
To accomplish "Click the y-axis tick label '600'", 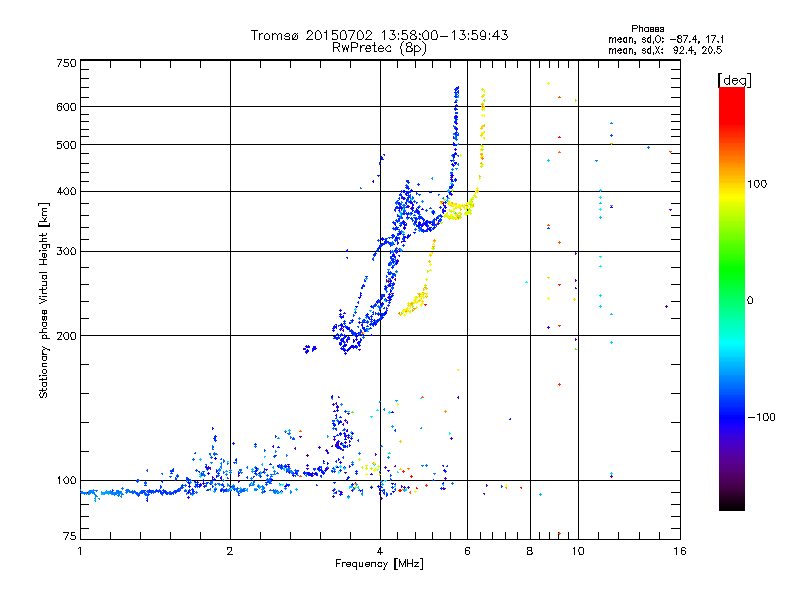I will [x=66, y=107].
